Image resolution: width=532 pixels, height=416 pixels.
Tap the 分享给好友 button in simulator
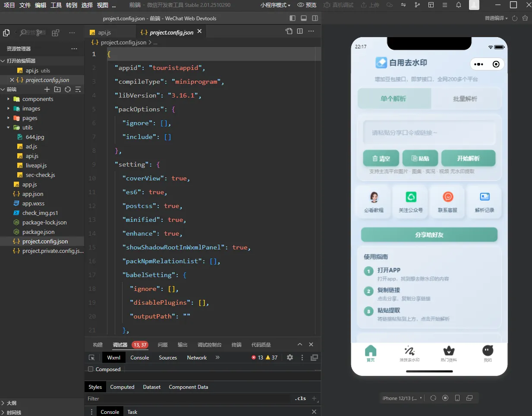pos(429,235)
